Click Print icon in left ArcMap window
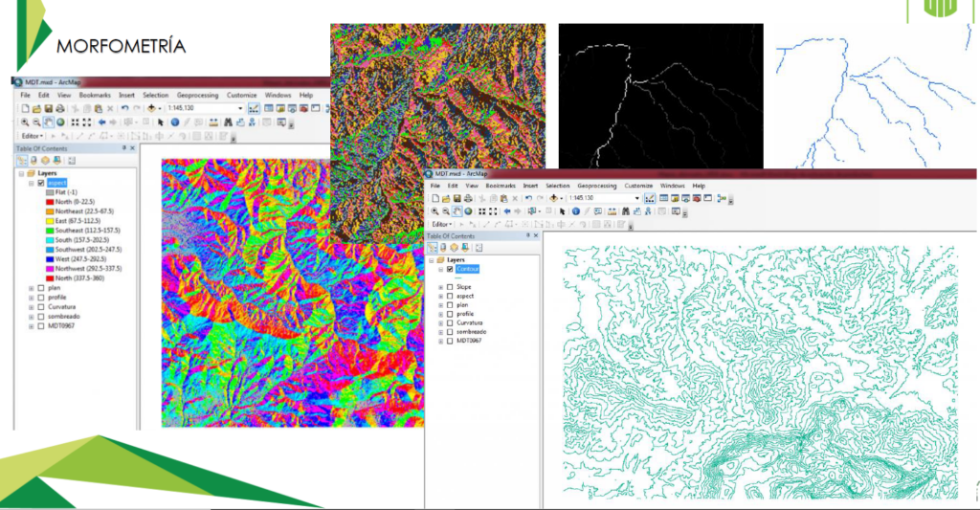Image resolution: width=980 pixels, height=510 pixels. [60, 109]
